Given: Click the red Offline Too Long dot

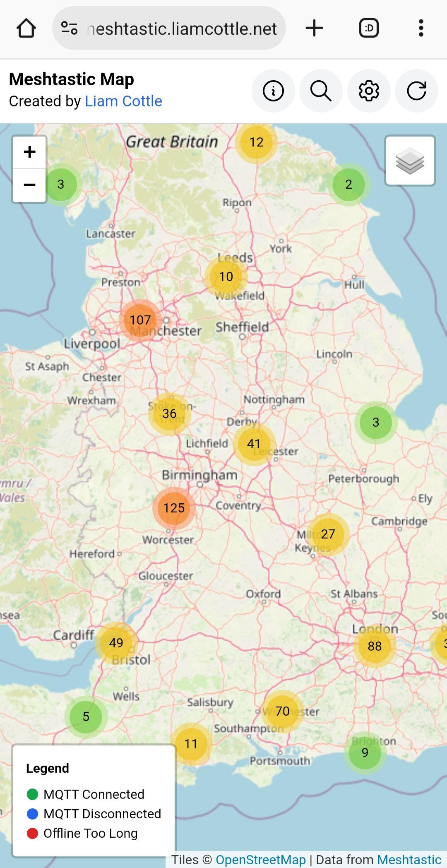Looking at the screenshot, I should (x=32, y=833).
